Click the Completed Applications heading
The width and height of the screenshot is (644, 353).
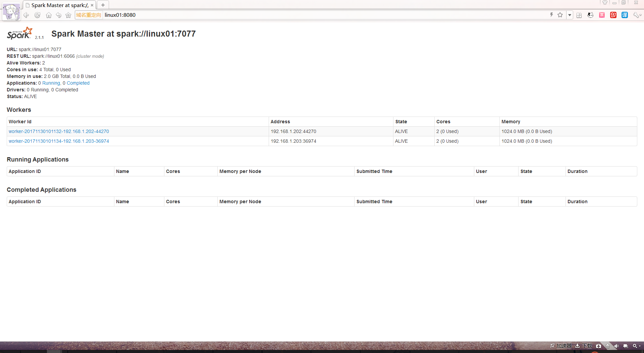pos(42,190)
